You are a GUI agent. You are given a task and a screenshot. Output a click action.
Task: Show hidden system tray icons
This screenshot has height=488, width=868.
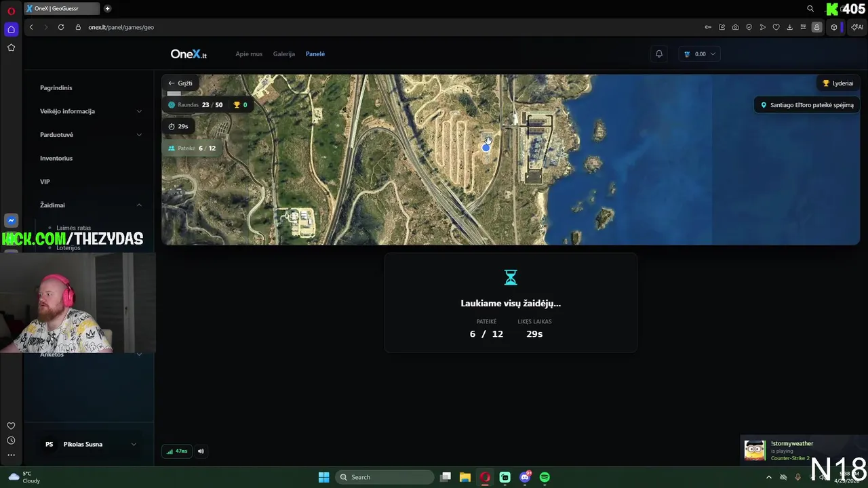[x=769, y=477]
